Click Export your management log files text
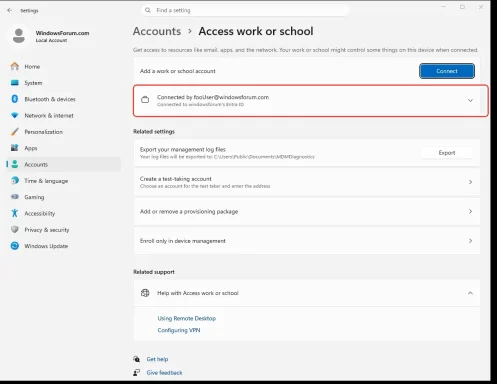497x384 pixels. click(183, 149)
